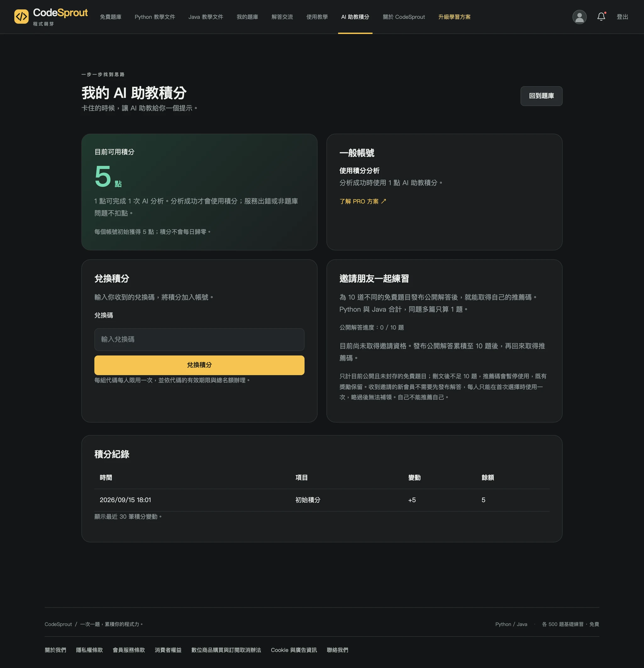Click 登出 to log out

pos(622,17)
